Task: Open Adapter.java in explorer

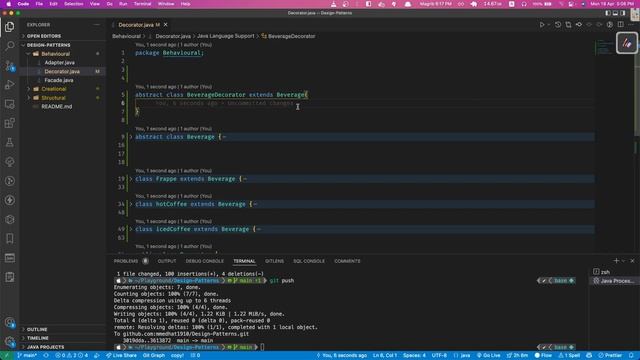Action: pos(60,62)
